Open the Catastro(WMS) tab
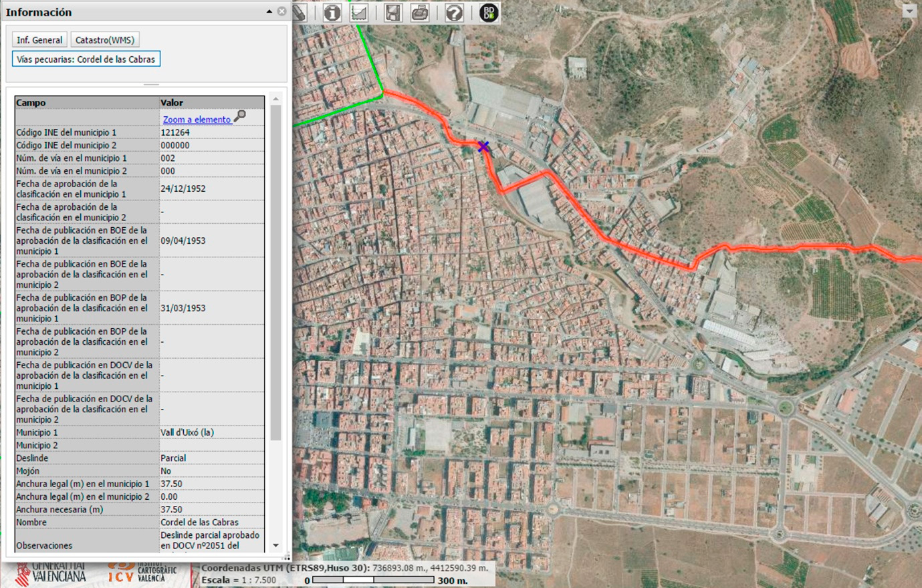Viewport: 922px width, 588px height. pyautogui.click(x=105, y=40)
